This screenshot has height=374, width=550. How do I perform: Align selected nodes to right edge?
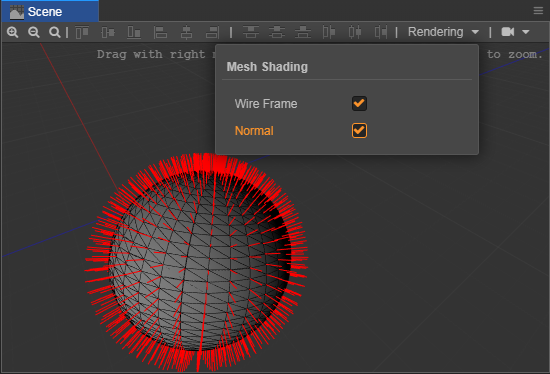(x=212, y=32)
